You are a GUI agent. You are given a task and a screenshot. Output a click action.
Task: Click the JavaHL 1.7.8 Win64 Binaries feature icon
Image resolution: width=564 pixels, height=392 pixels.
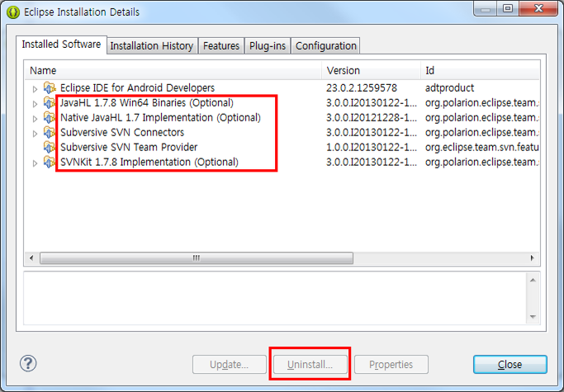click(50, 103)
